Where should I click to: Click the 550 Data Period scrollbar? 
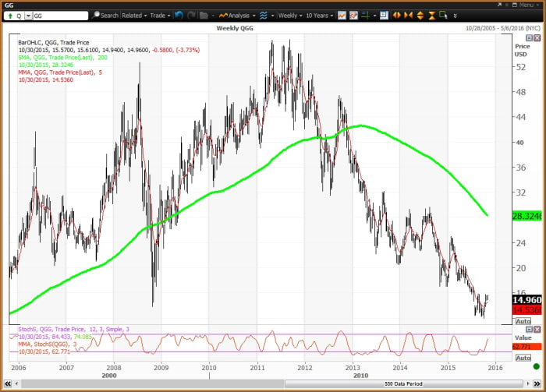[402, 385]
